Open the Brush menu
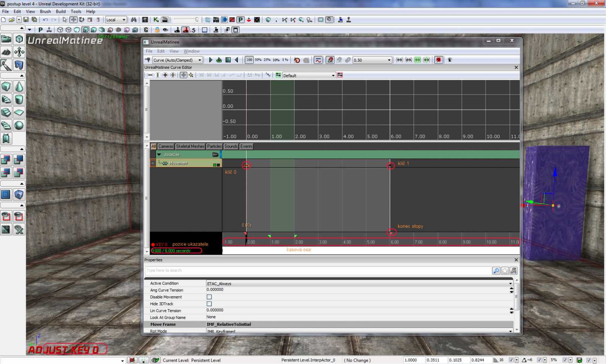The width and height of the screenshot is (606, 364). tap(45, 11)
